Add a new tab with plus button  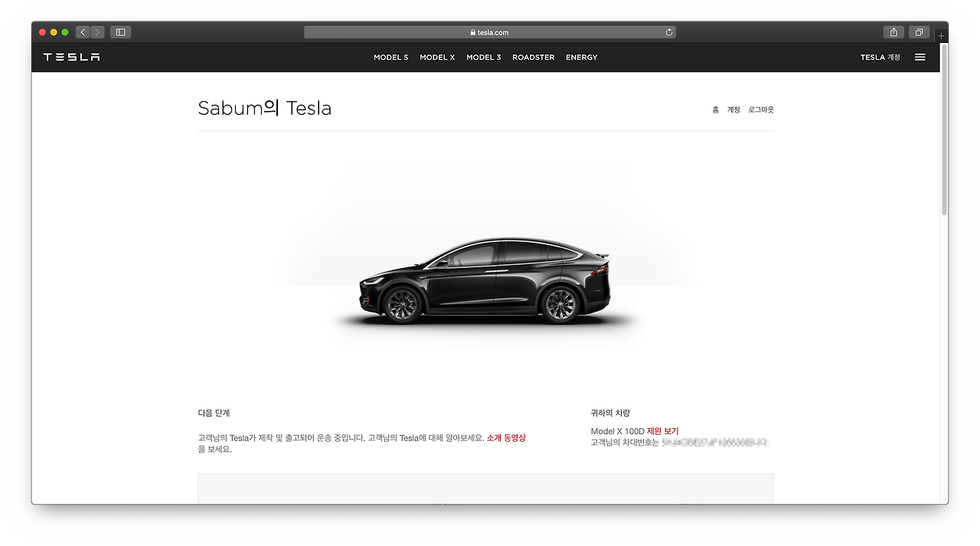point(942,36)
